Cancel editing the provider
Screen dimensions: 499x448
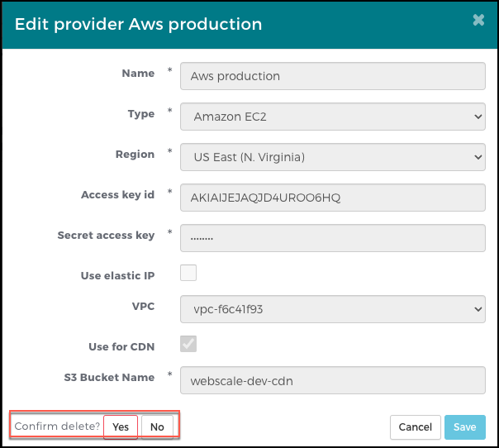point(414,427)
